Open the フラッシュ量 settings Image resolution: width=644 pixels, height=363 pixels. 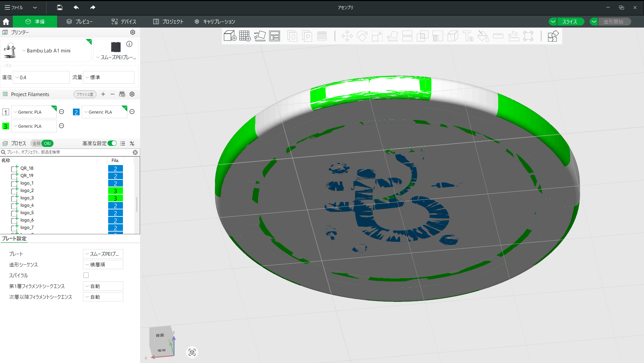coord(85,94)
